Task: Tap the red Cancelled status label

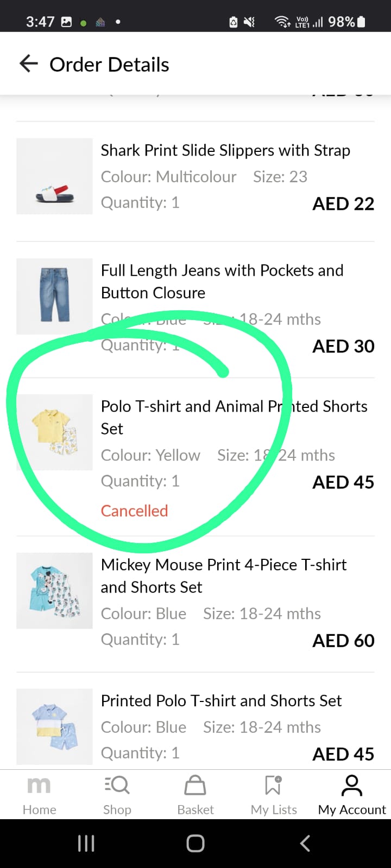Action: click(x=134, y=511)
